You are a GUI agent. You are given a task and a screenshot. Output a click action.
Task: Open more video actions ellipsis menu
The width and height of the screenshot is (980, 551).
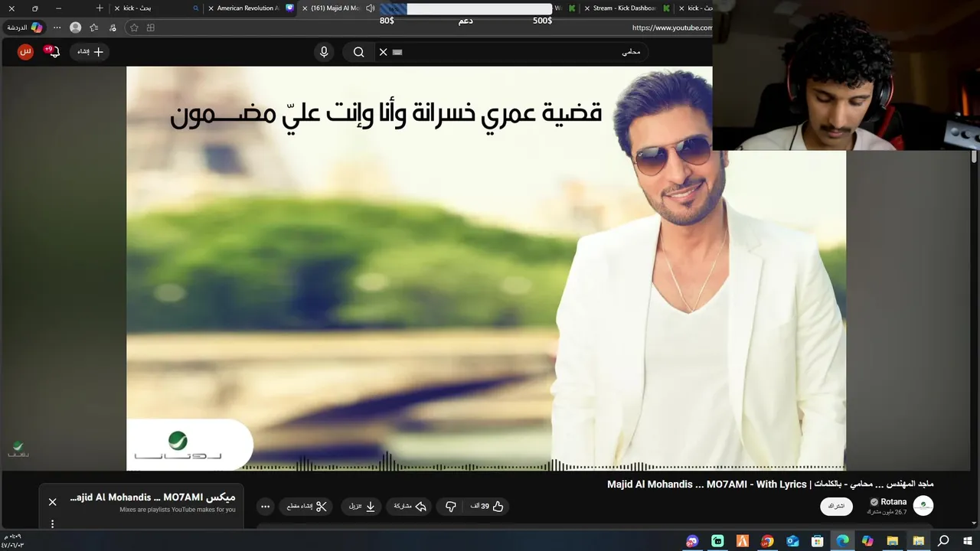[265, 507]
